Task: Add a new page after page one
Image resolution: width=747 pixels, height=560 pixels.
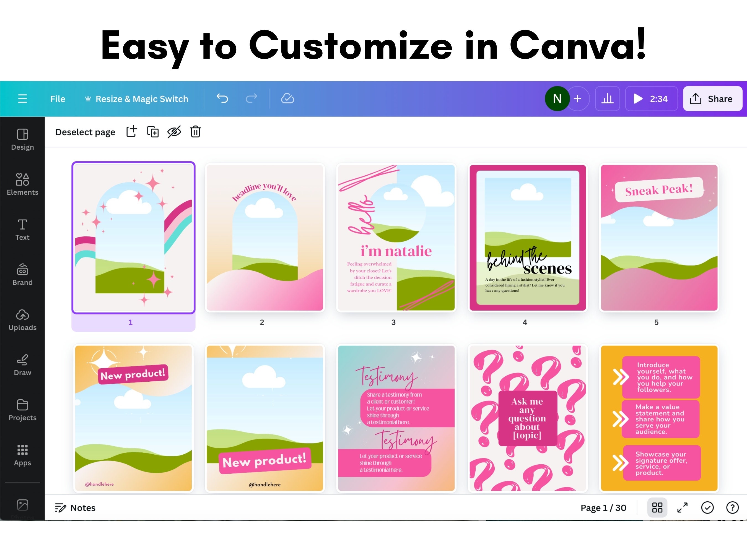Action: click(131, 132)
